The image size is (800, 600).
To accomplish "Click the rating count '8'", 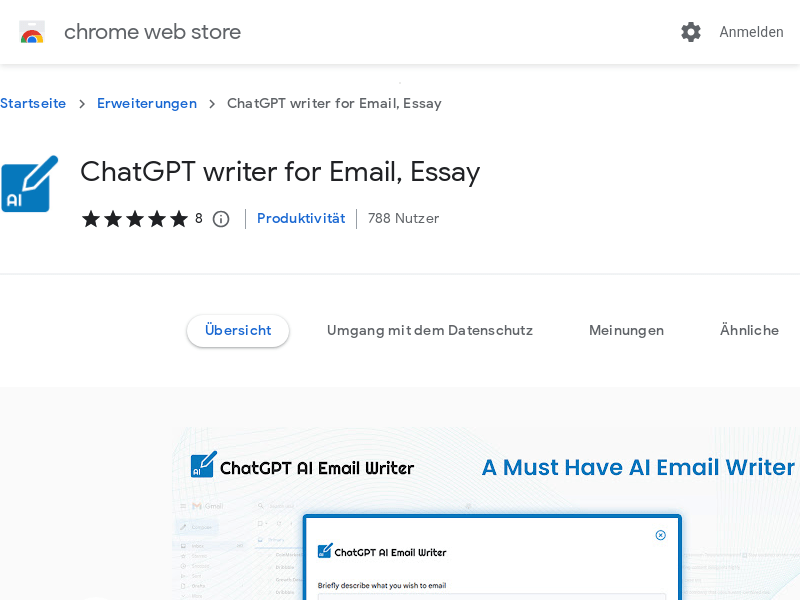I will (x=198, y=218).
